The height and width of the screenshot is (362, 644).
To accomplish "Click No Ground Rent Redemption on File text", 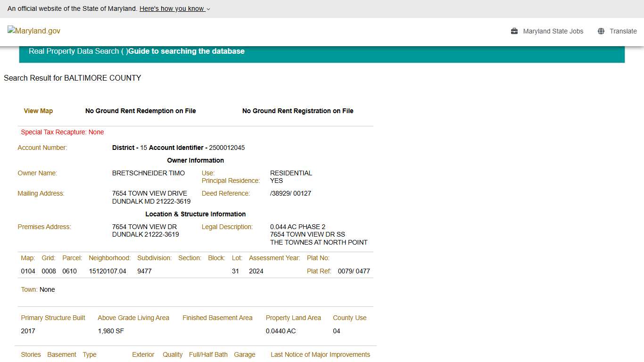I will [x=140, y=111].
